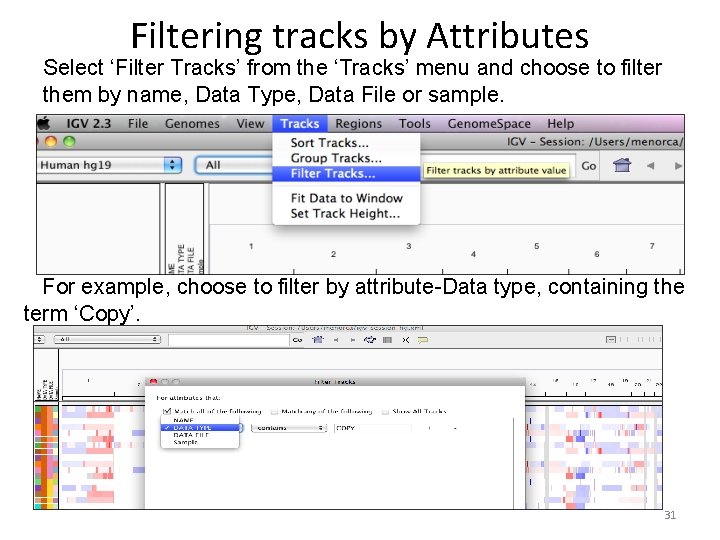Image resolution: width=720 pixels, height=540 pixels.
Task: Open the File menu
Action: tap(138, 124)
